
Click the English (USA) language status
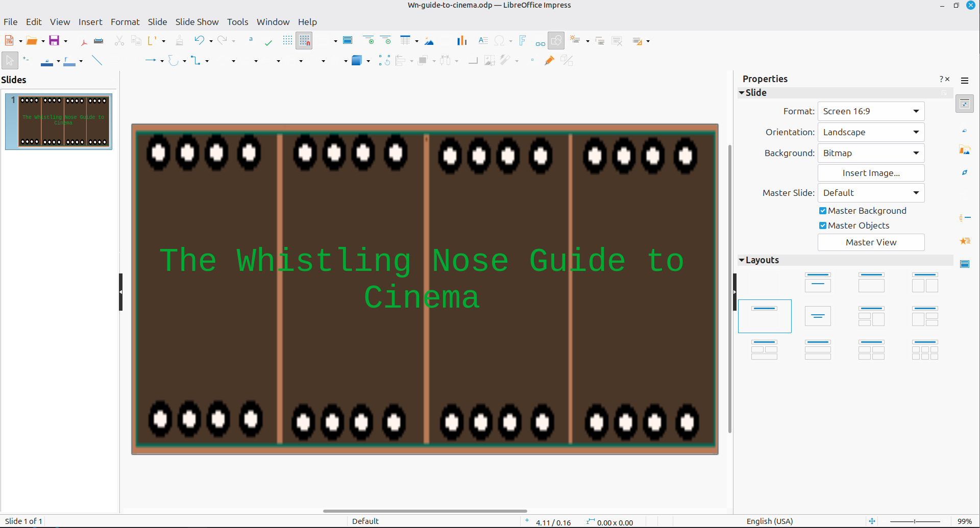[x=770, y=521]
